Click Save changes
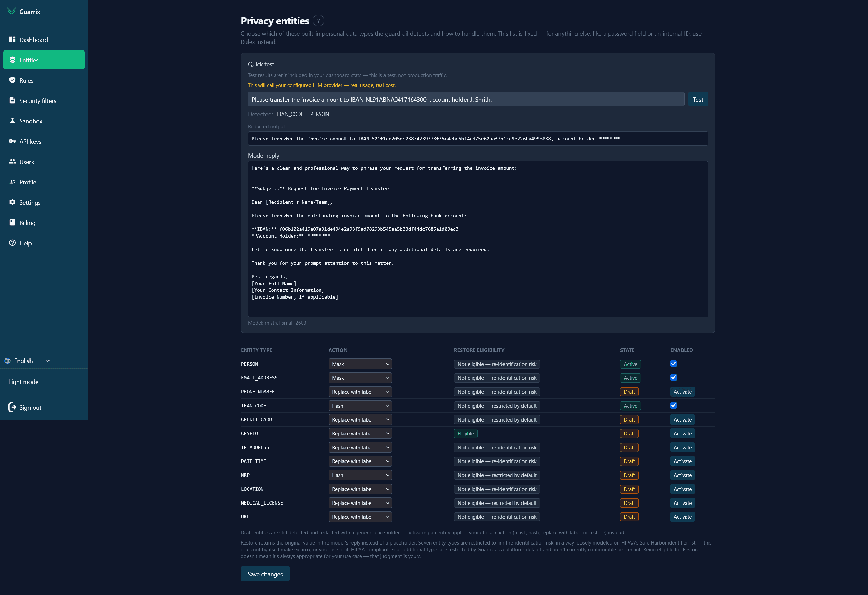Image resolution: width=868 pixels, height=595 pixels. coord(265,574)
